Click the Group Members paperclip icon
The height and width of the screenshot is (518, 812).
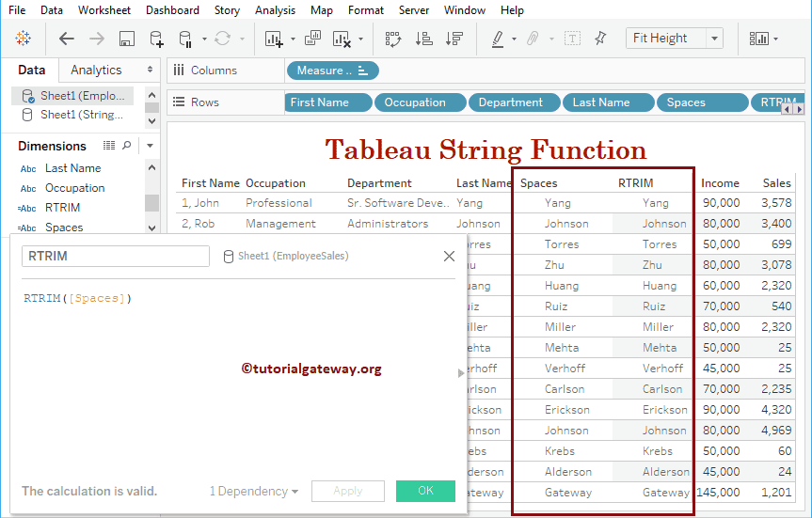click(533, 39)
